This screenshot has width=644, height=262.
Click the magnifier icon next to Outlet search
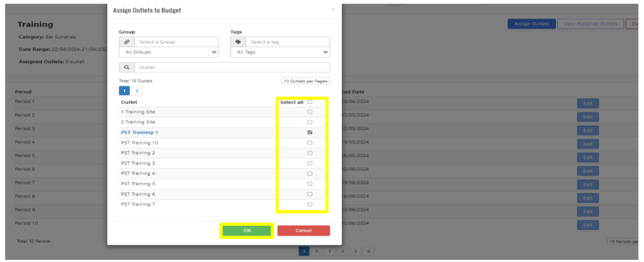pyautogui.click(x=127, y=68)
